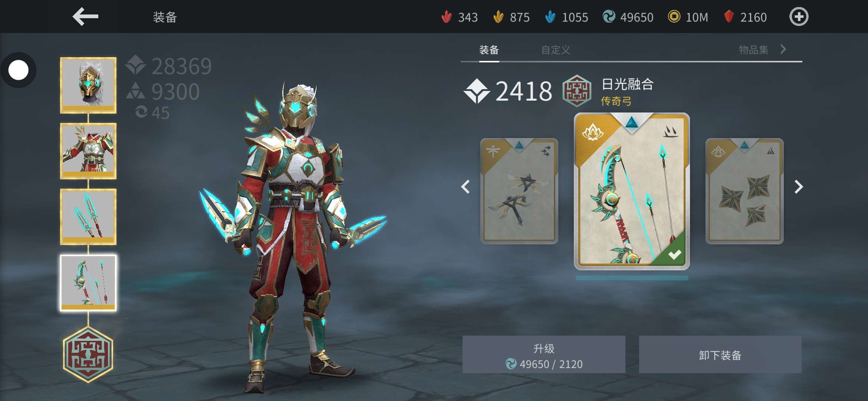This screenshot has width=868, height=401.
Task: Tap the gold coin 10M icon
Action: (674, 17)
